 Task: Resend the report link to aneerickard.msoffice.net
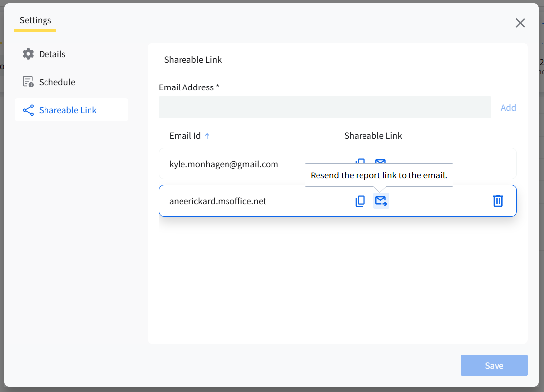click(381, 201)
